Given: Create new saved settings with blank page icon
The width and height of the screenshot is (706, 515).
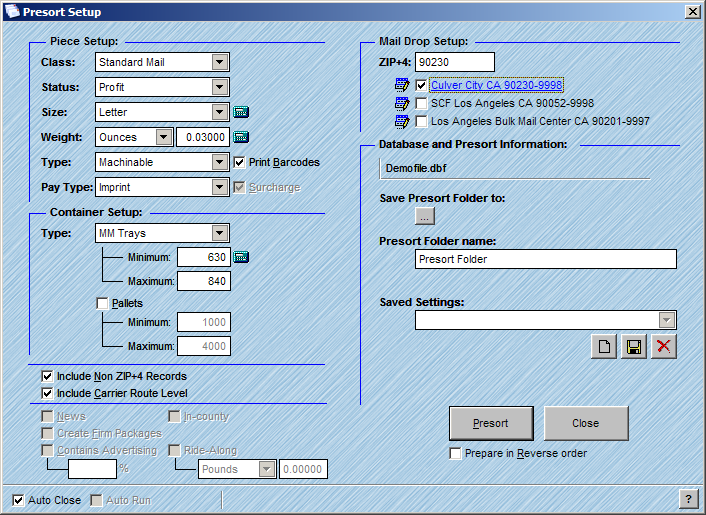Looking at the screenshot, I should tap(604, 347).
